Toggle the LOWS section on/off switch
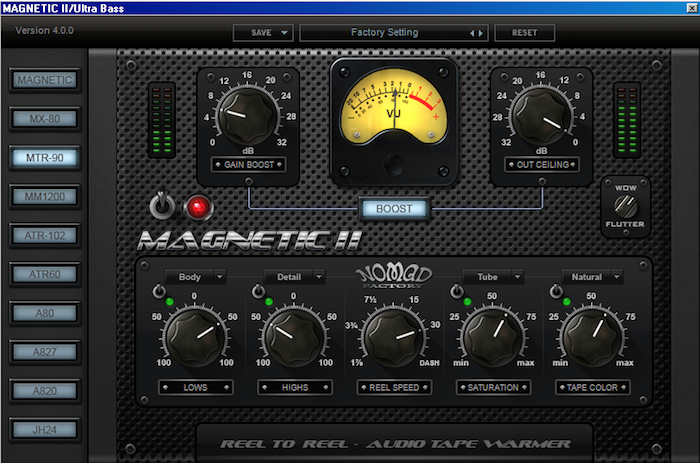700x463 pixels. click(x=159, y=292)
